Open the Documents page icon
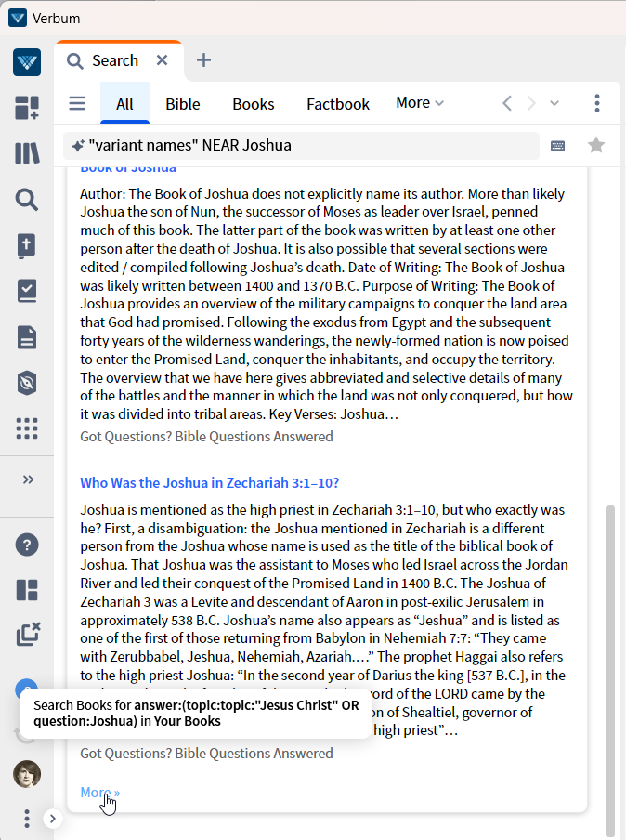 coord(27,337)
